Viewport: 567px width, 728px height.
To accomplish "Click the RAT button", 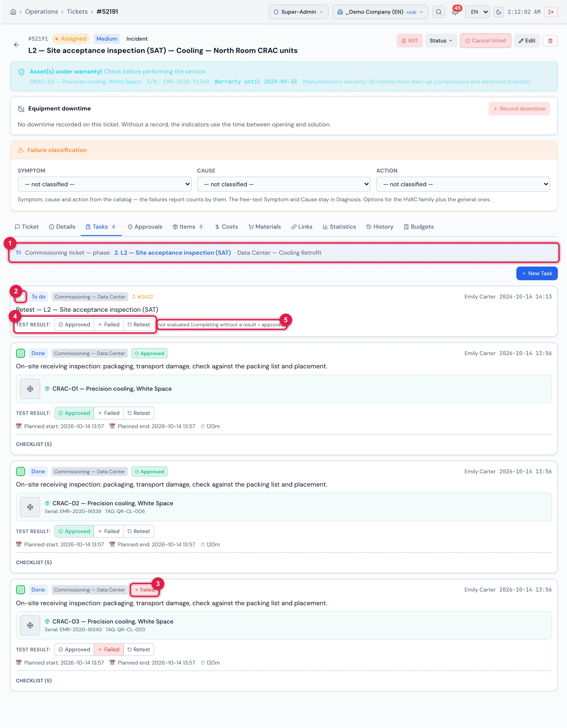I will [x=410, y=41].
